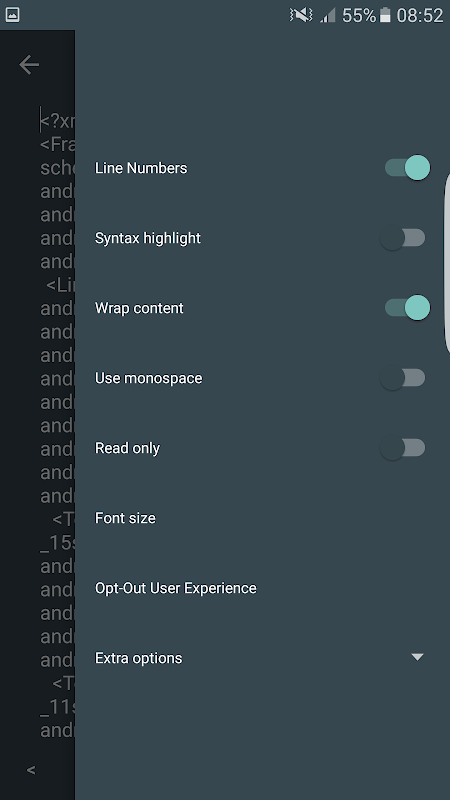Turn on the Read only switch

[x=403, y=448]
